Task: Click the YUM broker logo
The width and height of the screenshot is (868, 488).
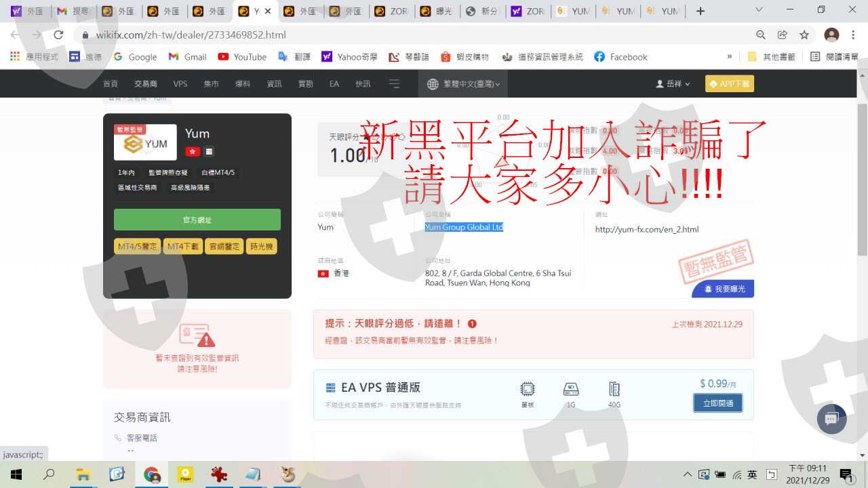Action: 146,142
